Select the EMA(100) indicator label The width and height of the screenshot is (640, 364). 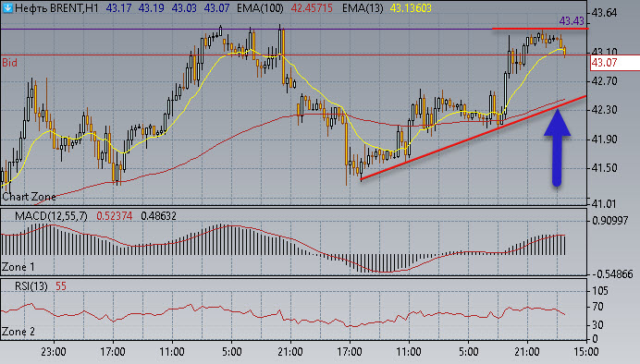point(261,8)
